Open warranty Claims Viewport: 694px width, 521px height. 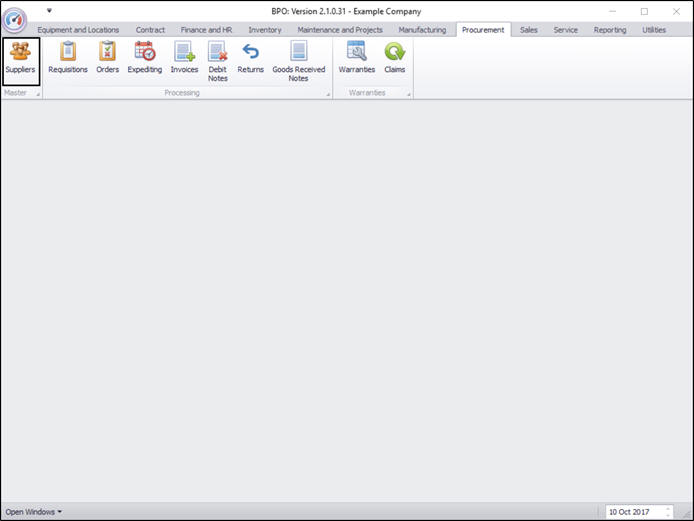pyautogui.click(x=394, y=58)
